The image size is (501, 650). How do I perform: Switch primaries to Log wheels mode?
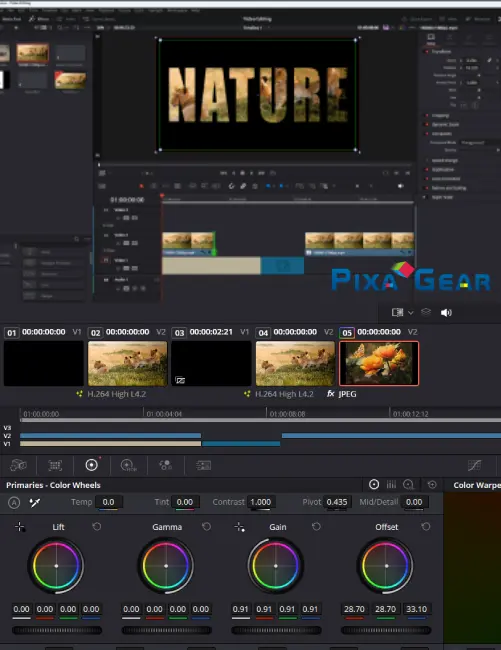pos(409,484)
